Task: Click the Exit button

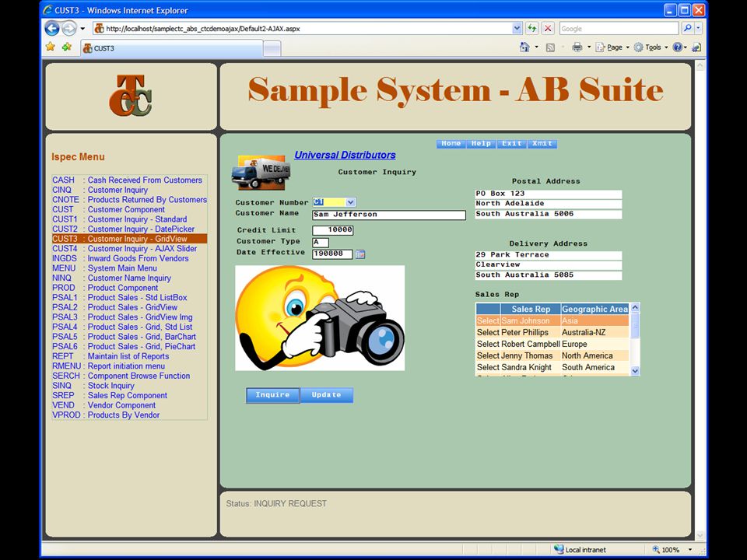Action: (512, 143)
